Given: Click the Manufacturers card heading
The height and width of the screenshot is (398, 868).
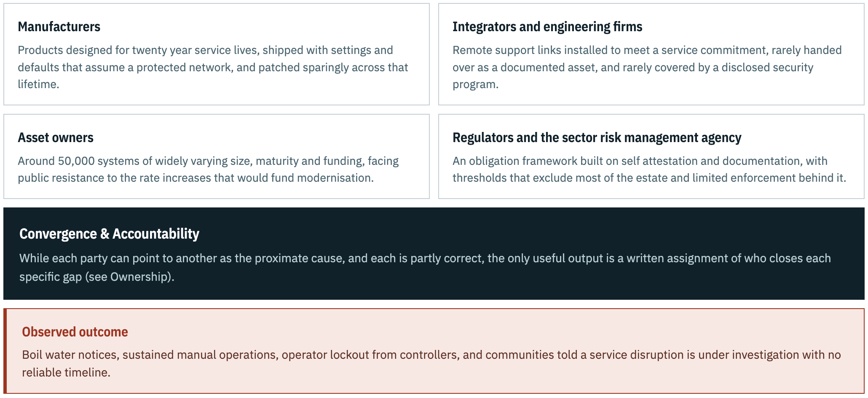Looking at the screenshot, I should pyautogui.click(x=59, y=27).
